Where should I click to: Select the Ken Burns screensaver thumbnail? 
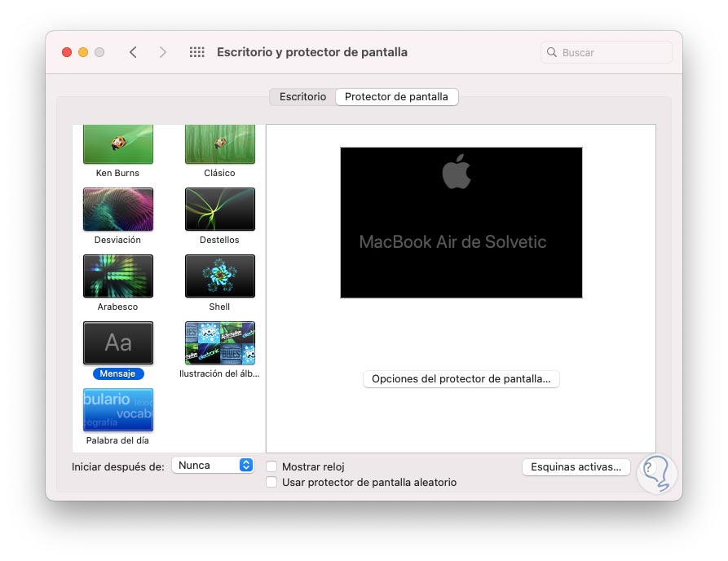tap(118, 144)
